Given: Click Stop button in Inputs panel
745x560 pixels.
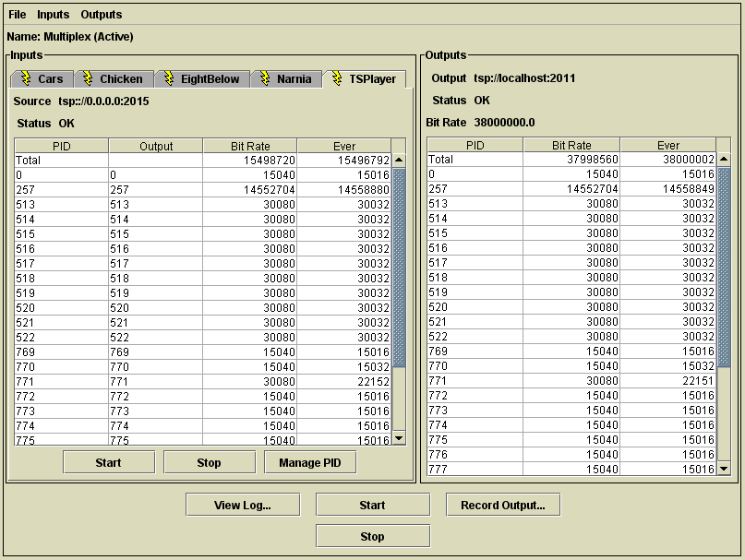Looking at the screenshot, I should click(x=210, y=462).
